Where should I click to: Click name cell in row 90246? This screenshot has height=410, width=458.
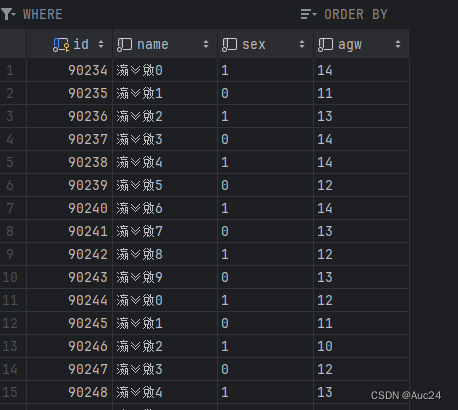click(x=165, y=346)
